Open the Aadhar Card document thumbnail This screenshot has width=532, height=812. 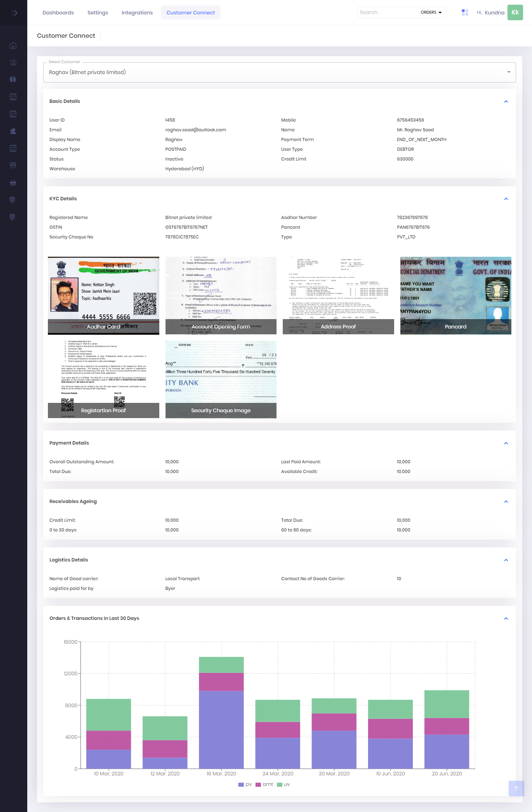[x=104, y=296]
